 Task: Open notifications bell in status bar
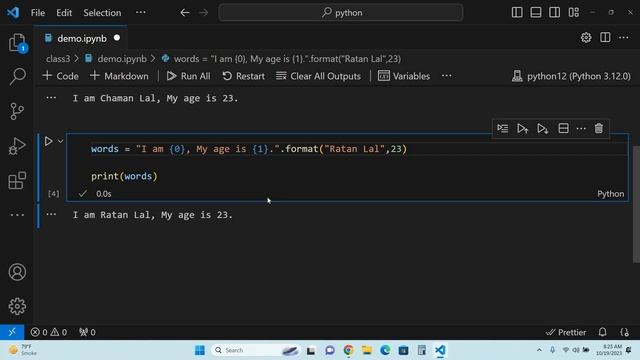(x=602, y=332)
